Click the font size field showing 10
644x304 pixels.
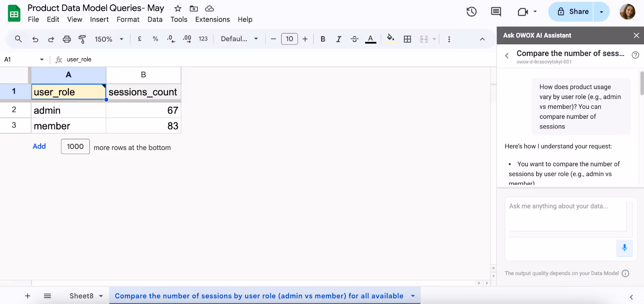pos(289,39)
